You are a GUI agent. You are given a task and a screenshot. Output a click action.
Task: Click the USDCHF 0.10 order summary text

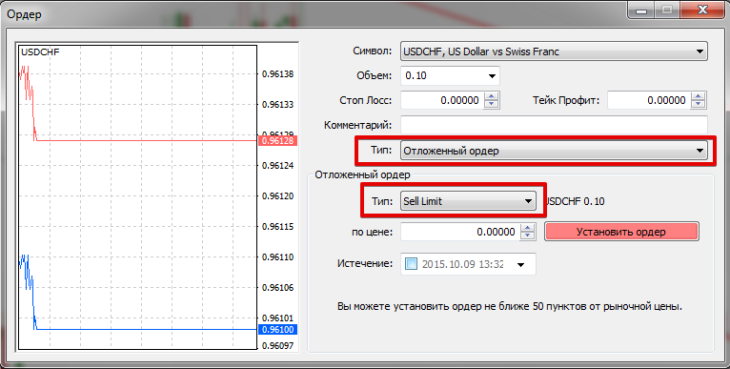click(x=574, y=201)
